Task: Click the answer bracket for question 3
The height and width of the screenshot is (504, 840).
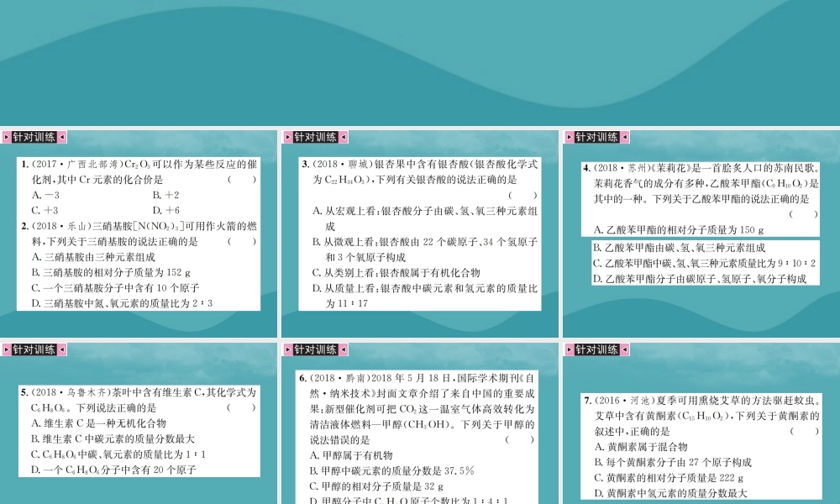Action: 522,195
